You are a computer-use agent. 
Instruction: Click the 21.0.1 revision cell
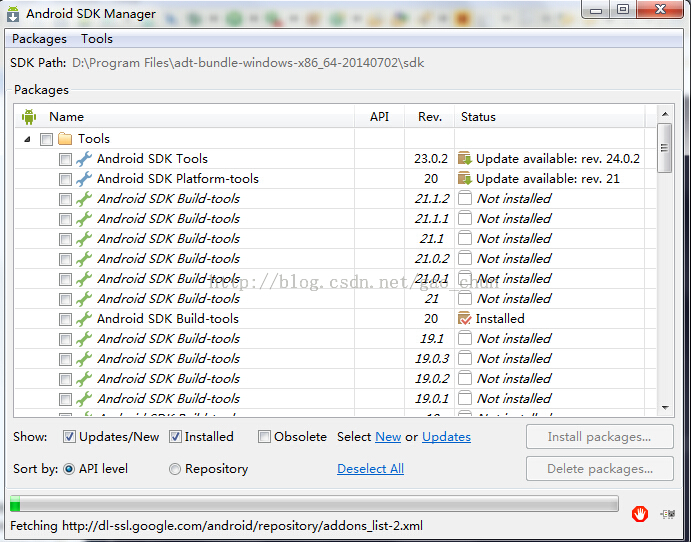tap(432, 278)
